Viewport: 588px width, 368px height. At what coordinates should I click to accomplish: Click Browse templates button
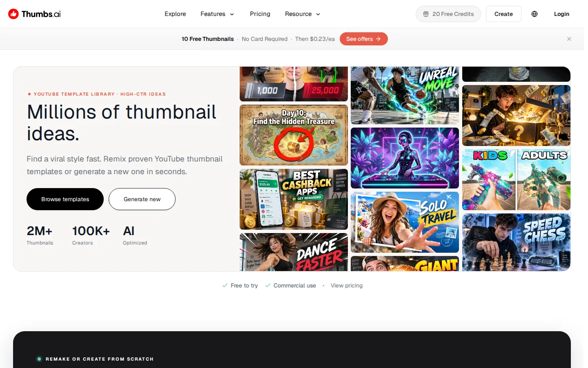(65, 199)
